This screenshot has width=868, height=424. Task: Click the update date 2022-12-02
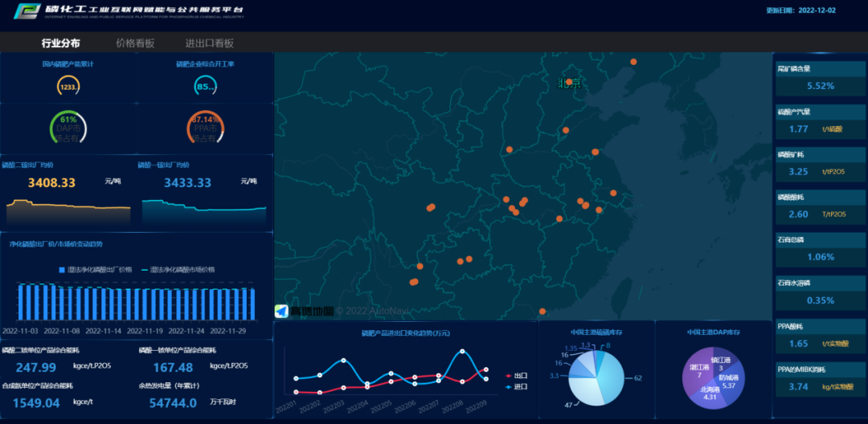[x=817, y=10]
